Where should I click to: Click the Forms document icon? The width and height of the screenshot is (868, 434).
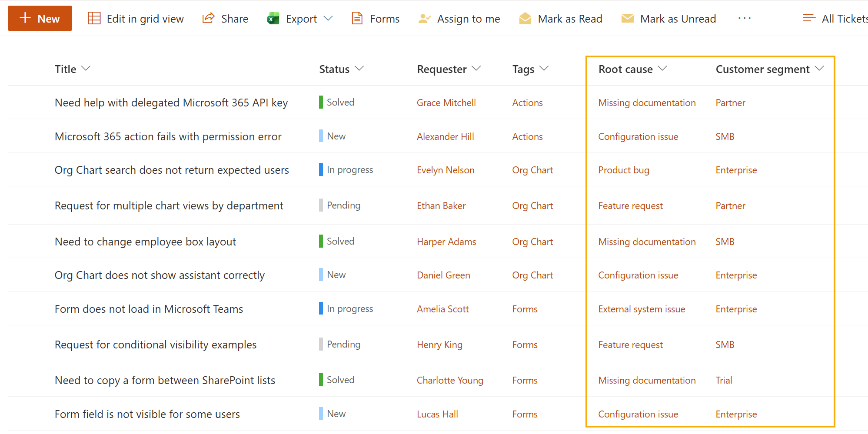point(357,18)
